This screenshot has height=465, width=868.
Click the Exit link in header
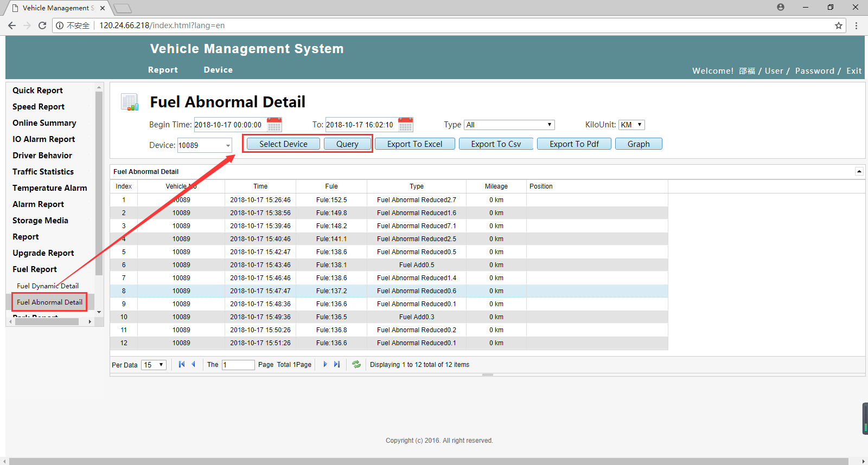click(854, 71)
